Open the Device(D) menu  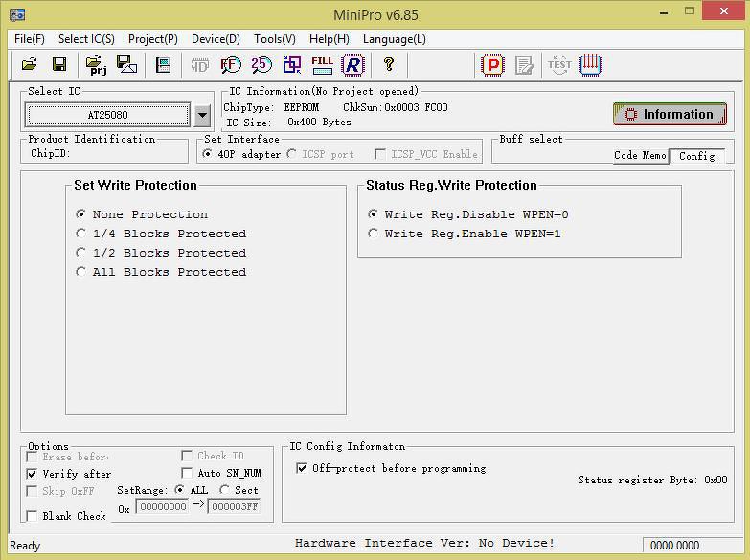tap(216, 39)
